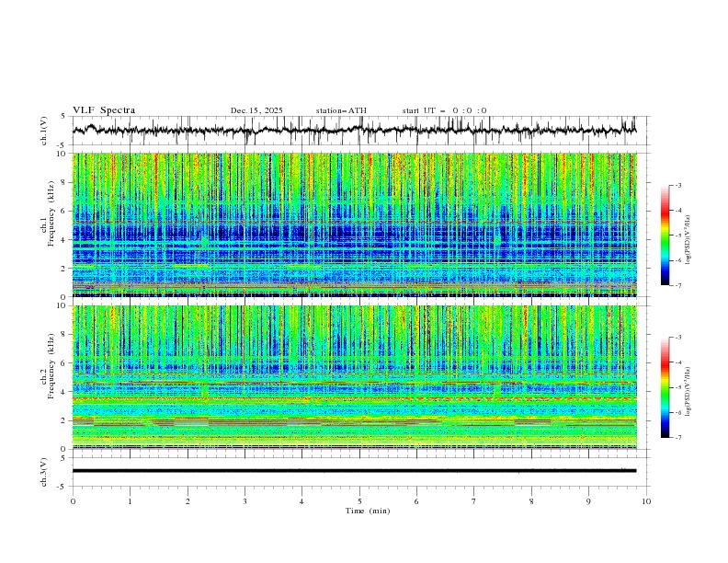Screen dimensions: 728x563
Task: Click the lower "log(PSD)(V²/Hz)" colorbar label
Action: 688,391
